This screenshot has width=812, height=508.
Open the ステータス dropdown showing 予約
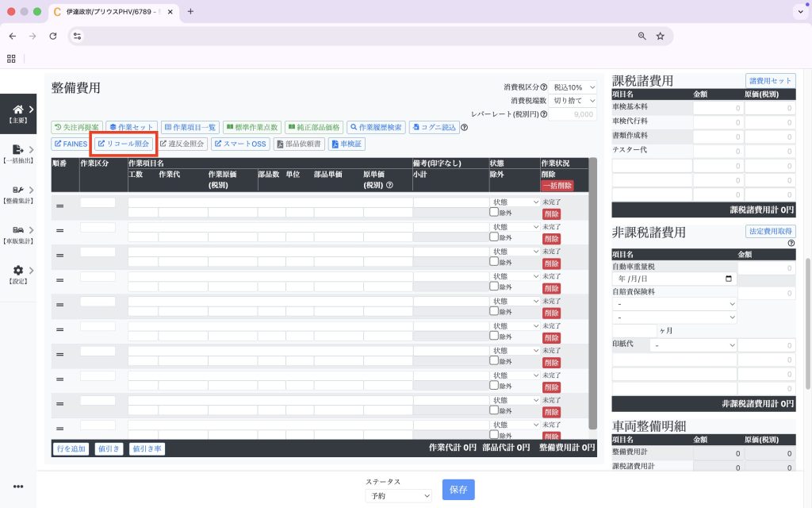click(x=399, y=495)
